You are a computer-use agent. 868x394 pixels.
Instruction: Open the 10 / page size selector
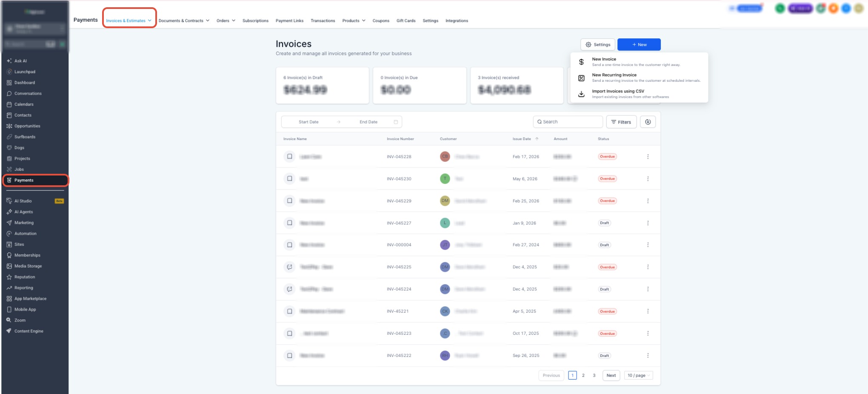point(638,375)
